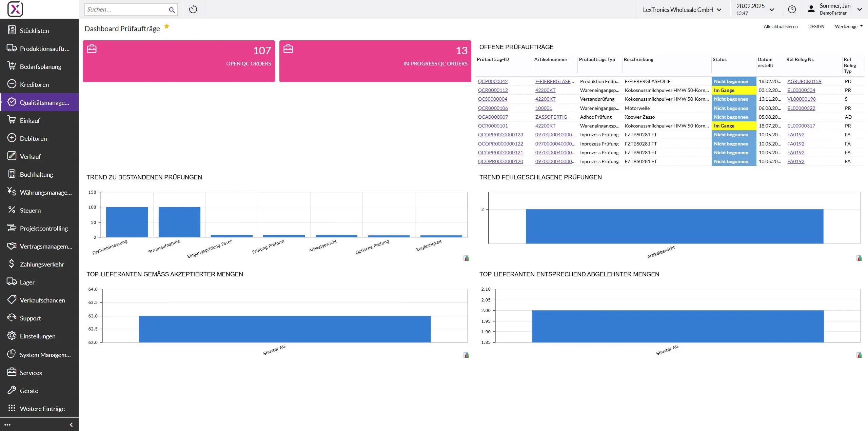This screenshot has height=431, width=868.
Task: Click Alle aktualisieren button
Action: [x=781, y=26]
